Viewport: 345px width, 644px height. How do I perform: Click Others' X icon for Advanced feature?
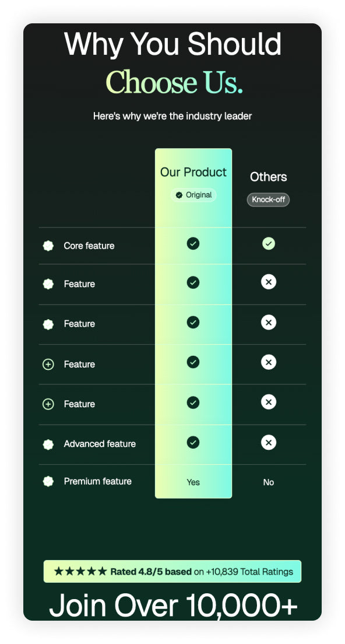[x=269, y=442]
